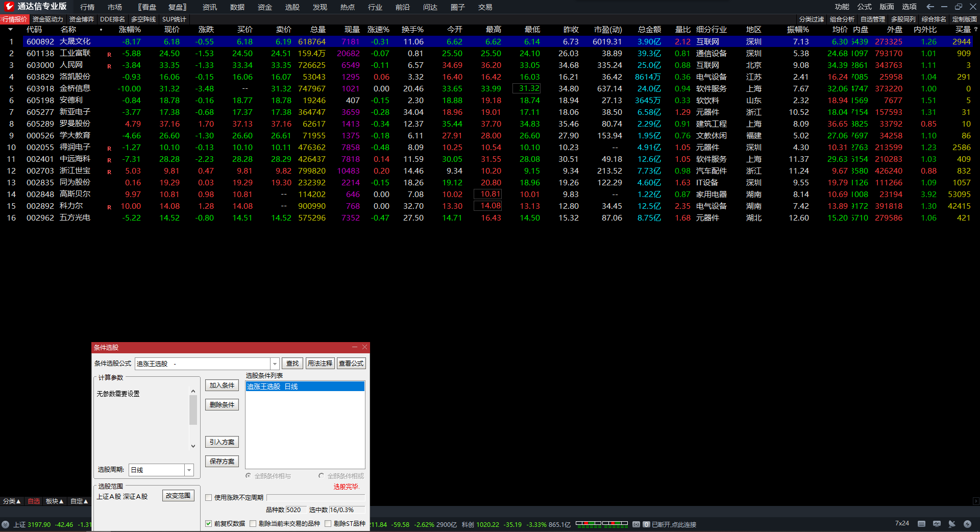Click the market breadth bar indicator
Screen dimensions: 980x532
pyautogui.click(x=601, y=523)
